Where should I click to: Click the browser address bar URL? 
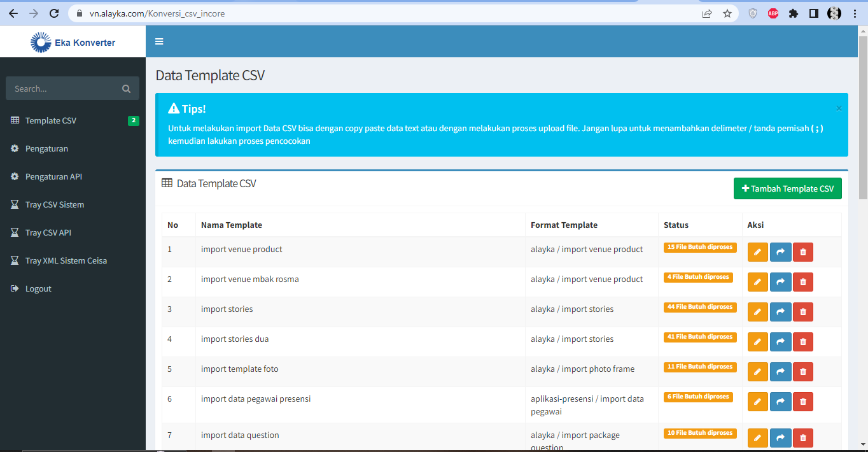(x=157, y=13)
